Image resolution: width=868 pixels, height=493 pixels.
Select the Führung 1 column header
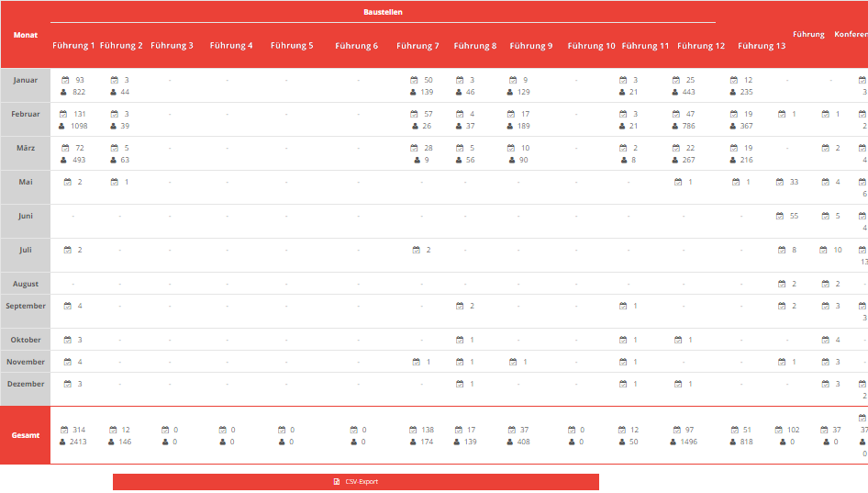(x=73, y=46)
